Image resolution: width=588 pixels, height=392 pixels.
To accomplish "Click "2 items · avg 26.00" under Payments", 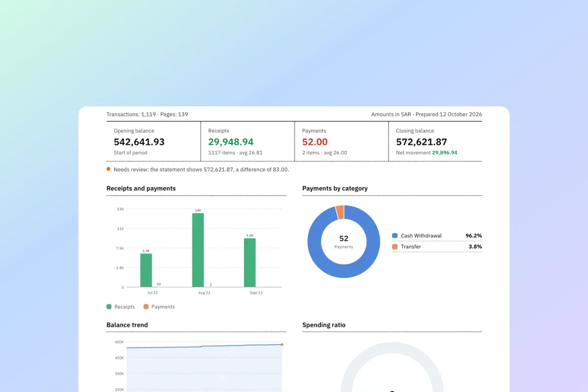I will [x=324, y=153].
